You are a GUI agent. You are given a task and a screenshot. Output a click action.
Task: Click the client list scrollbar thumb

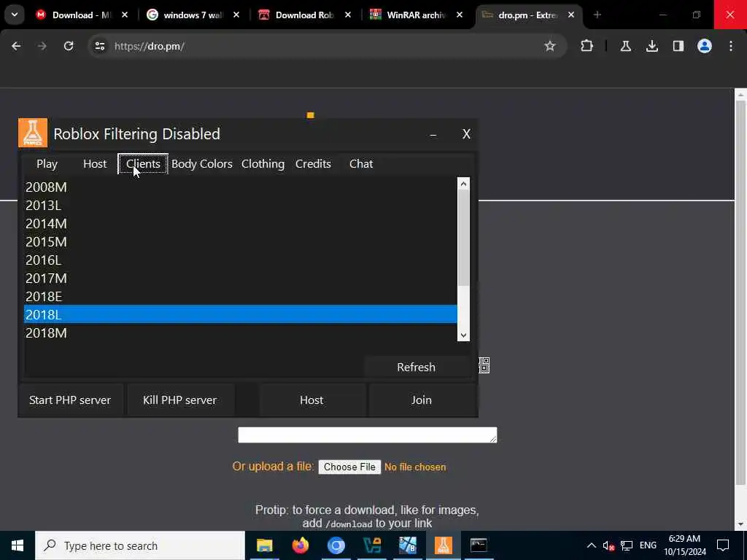463,238
